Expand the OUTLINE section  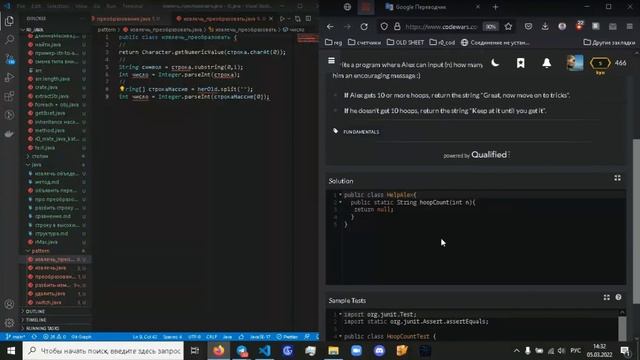[x=35, y=311]
